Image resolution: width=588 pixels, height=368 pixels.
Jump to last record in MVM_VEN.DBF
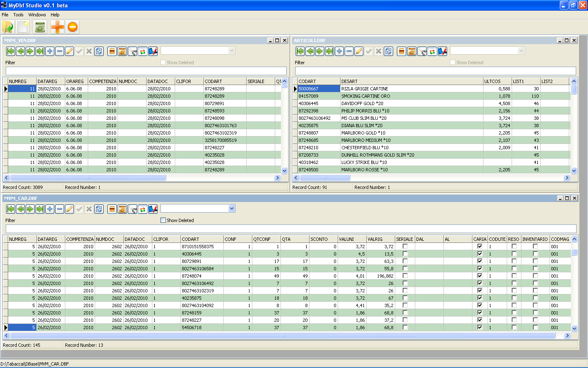40,51
